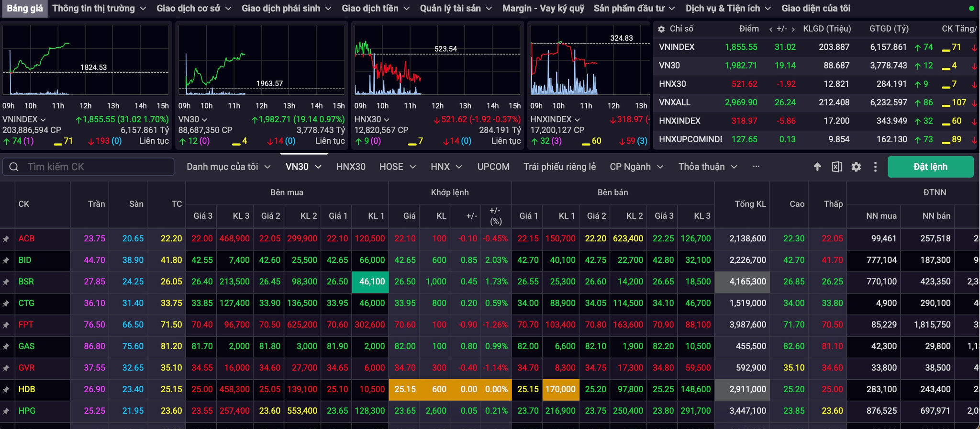Select the HNX30 price board tab
This screenshot has height=429, width=980.
(x=351, y=167)
